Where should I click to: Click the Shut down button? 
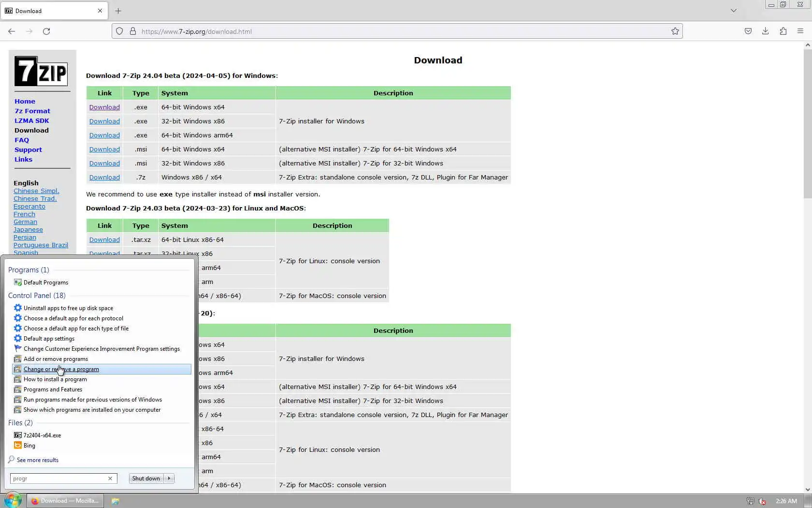(x=146, y=478)
